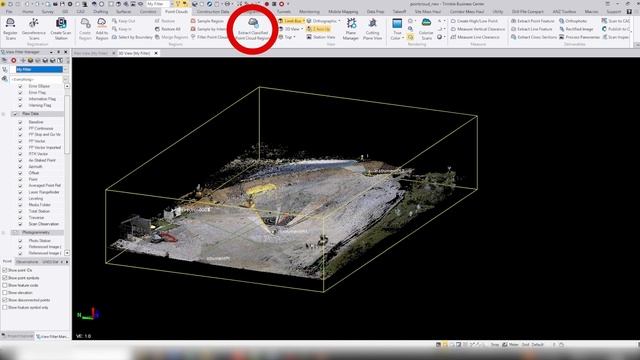The image size is (640, 360).
Task: Switch to the Survey ribbon tab
Action: pyautogui.click(x=47, y=12)
